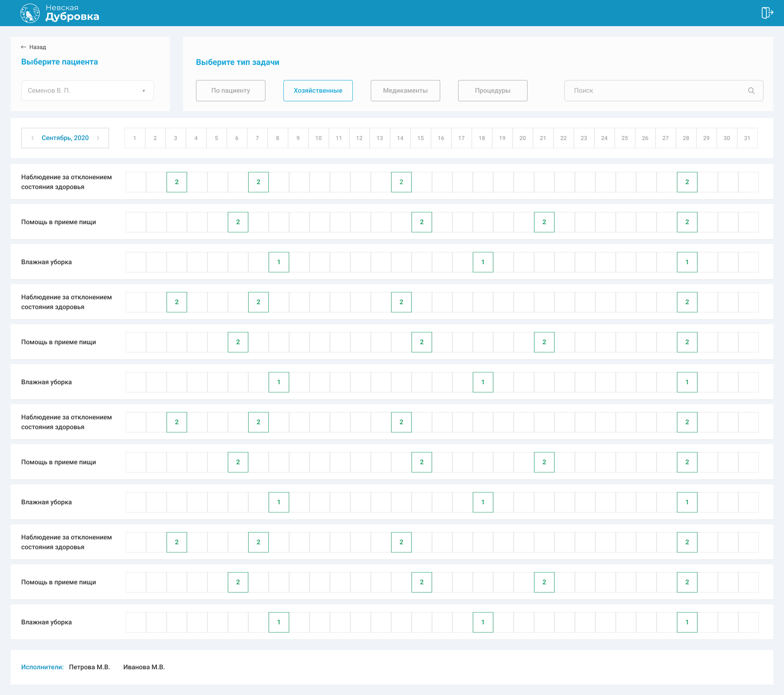The image size is (784, 695).
Task: Open day 8 cell in second Влажная уборка row
Action: point(279,382)
